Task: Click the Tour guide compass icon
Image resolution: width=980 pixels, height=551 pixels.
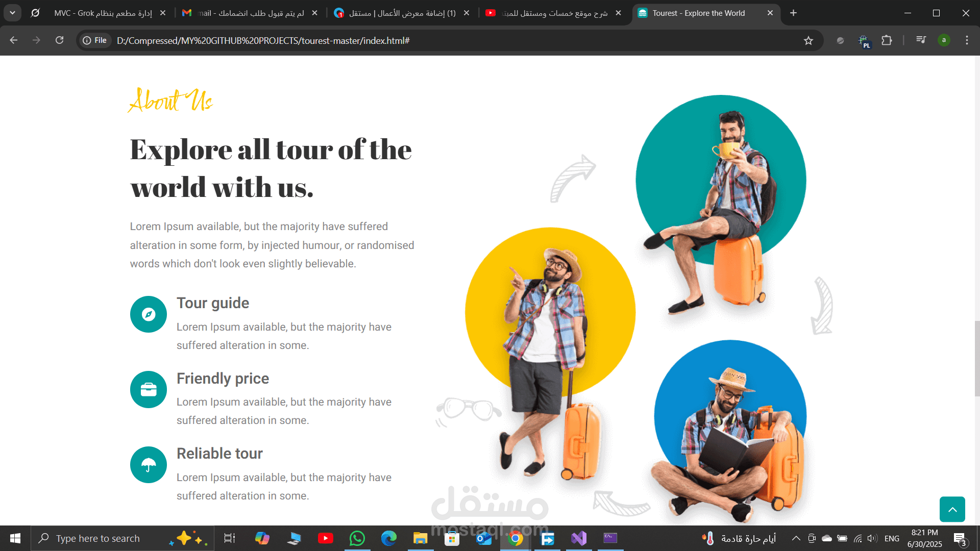Action: (x=149, y=314)
